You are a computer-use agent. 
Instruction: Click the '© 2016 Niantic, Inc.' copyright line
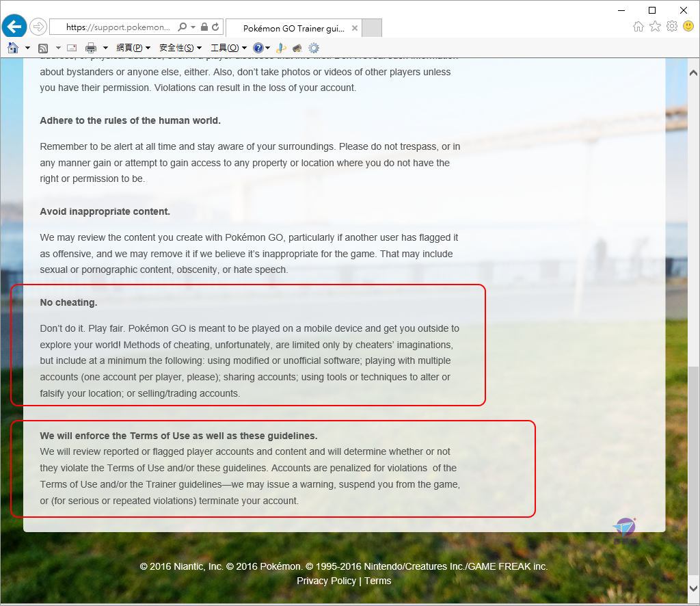344,567
